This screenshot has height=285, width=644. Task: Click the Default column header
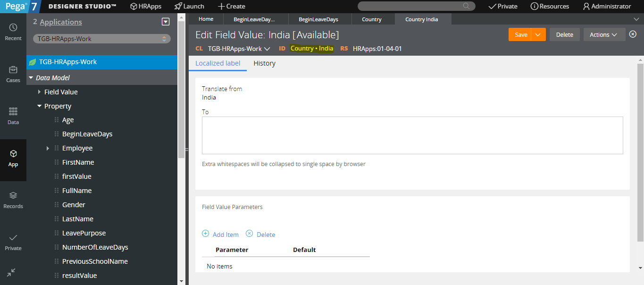(x=304, y=250)
